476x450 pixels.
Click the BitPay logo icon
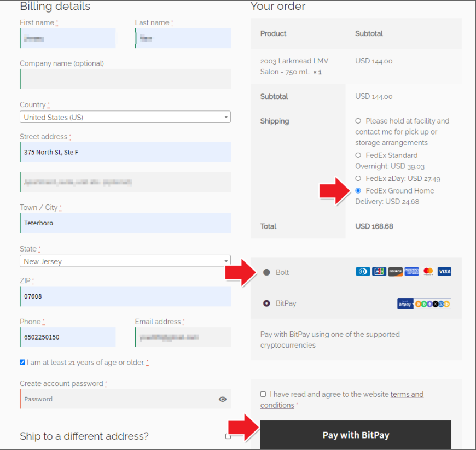click(405, 304)
